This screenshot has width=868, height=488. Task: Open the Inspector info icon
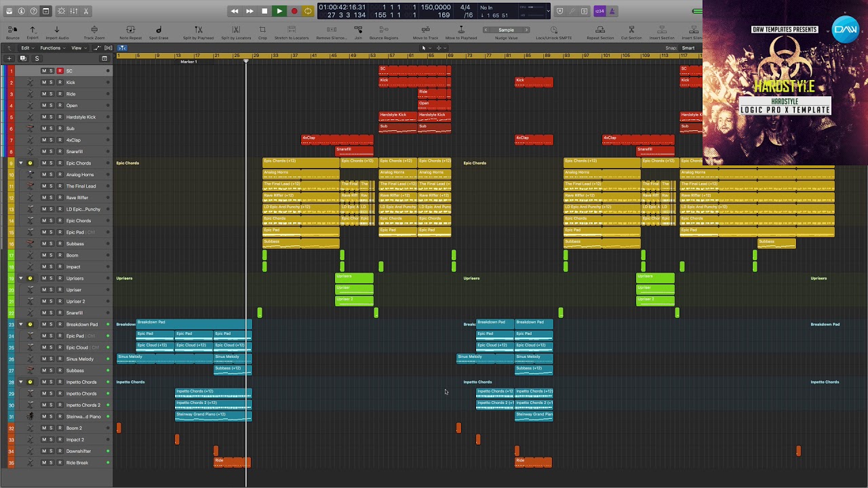click(21, 11)
